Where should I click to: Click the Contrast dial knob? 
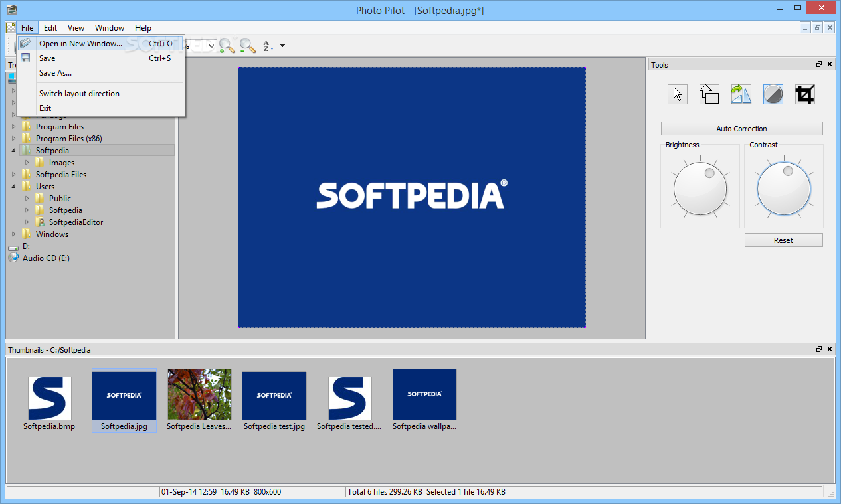click(784, 189)
